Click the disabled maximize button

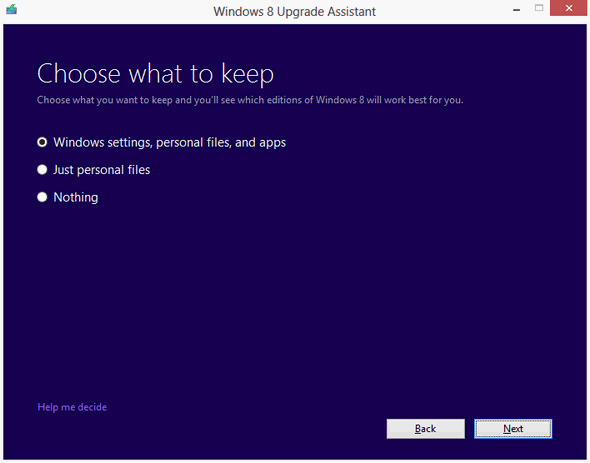tap(539, 8)
